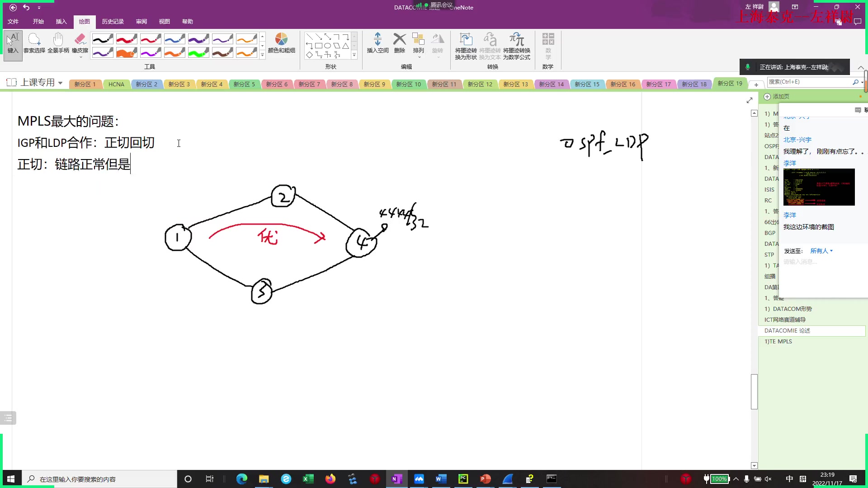Expand the pen gallery more arrow

(263, 55)
